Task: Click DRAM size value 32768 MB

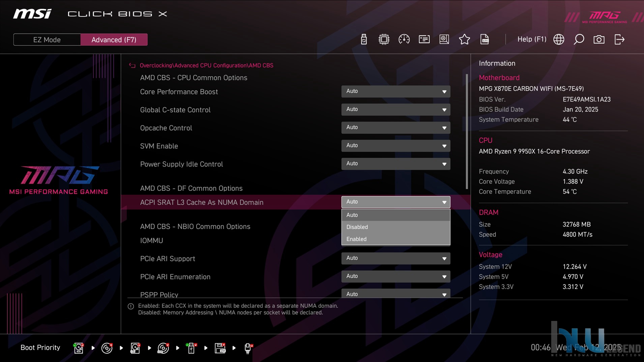Action: coord(576,224)
